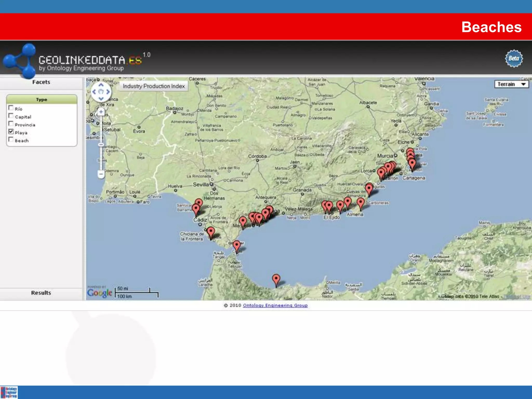Enable the Río type checkbox

11,108
